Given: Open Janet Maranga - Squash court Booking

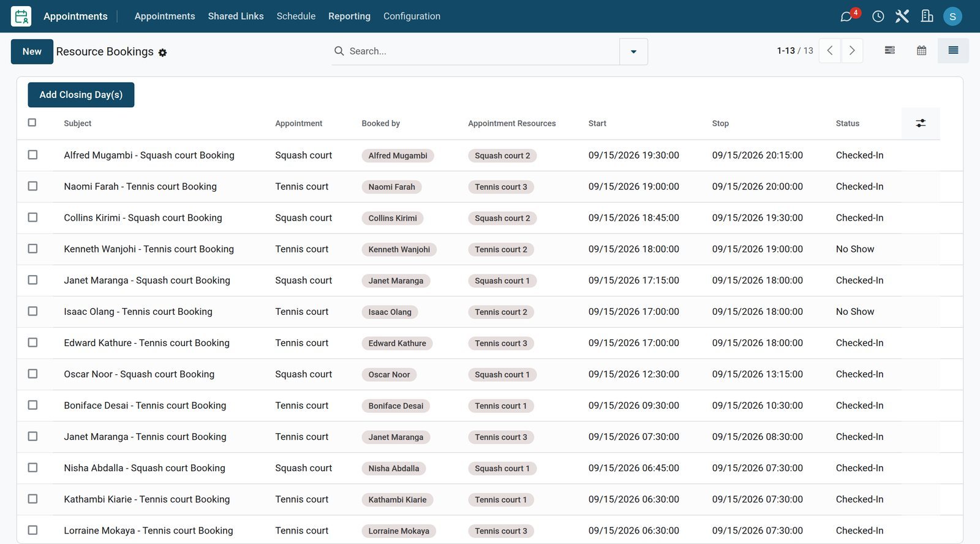Looking at the screenshot, I should pos(147,280).
